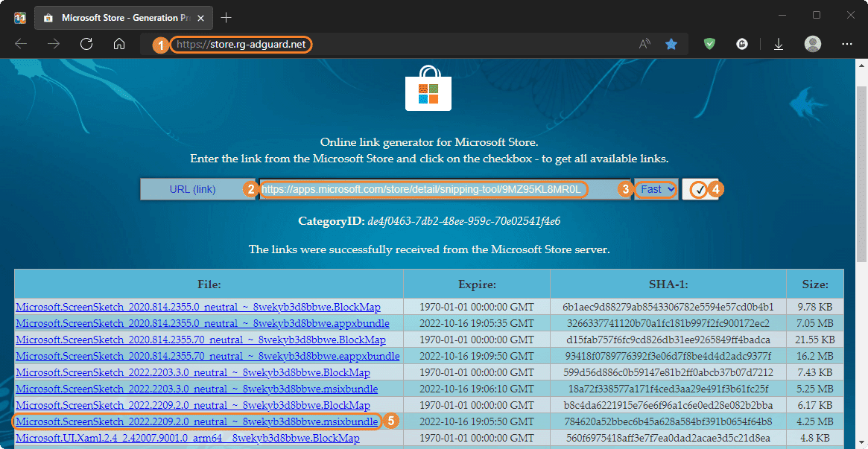Open the browser home page
Image resolution: width=868 pixels, height=449 pixels.
pyautogui.click(x=119, y=44)
